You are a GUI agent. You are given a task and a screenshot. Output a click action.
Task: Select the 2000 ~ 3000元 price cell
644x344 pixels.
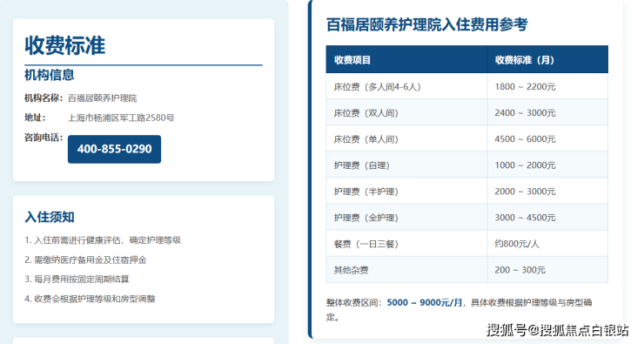click(x=547, y=192)
